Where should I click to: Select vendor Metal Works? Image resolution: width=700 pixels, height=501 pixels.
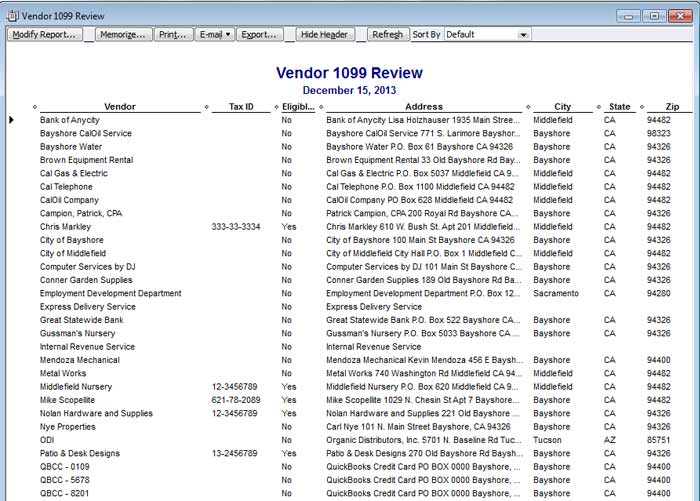pyautogui.click(x=63, y=373)
